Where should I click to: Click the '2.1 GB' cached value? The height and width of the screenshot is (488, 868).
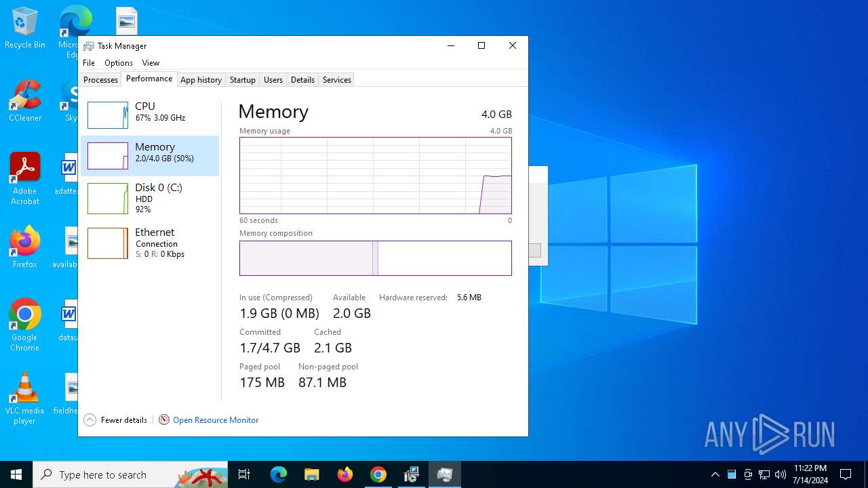pyautogui.click(x=333, y=348)
